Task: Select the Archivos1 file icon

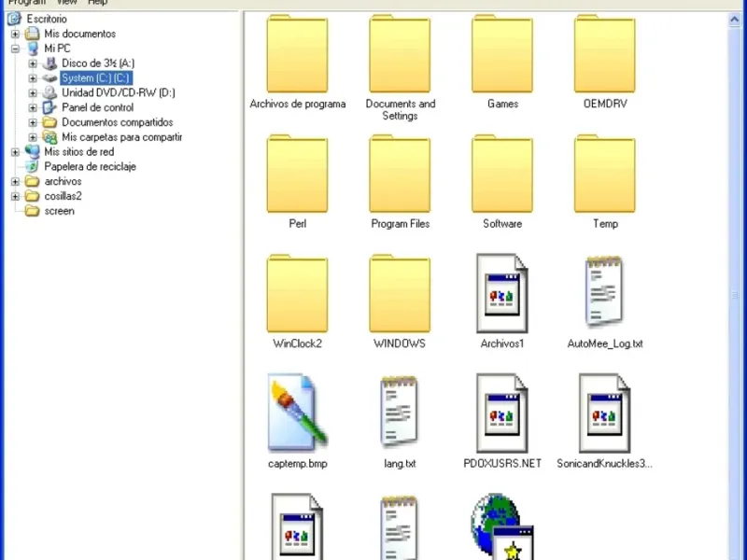Action: pyautogui.click(x=502, y=293)
